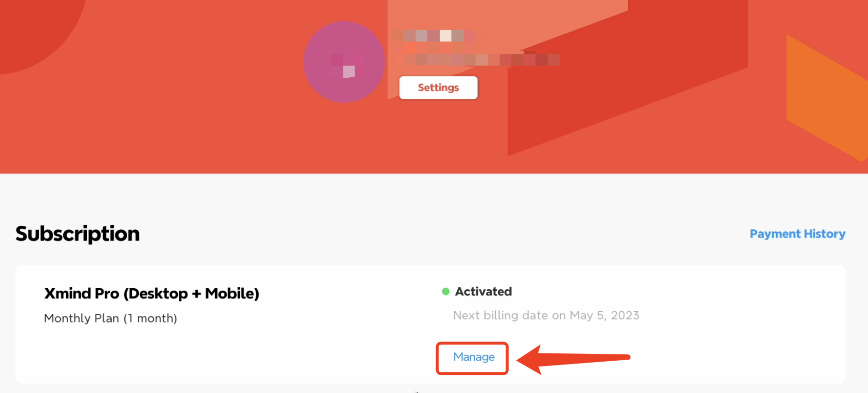Click the Xmind Pro (Desktop + Mobile) title
The image size is (868, 393).
[x=152, y=294]
